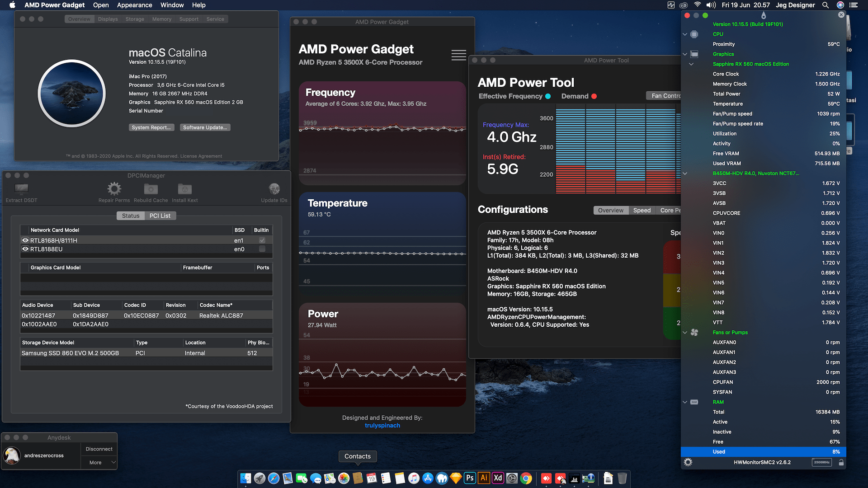Screen dimensions: 868x488
Task: Click the lock icon in HWMonitorSMC2
Action: [841, 462]
